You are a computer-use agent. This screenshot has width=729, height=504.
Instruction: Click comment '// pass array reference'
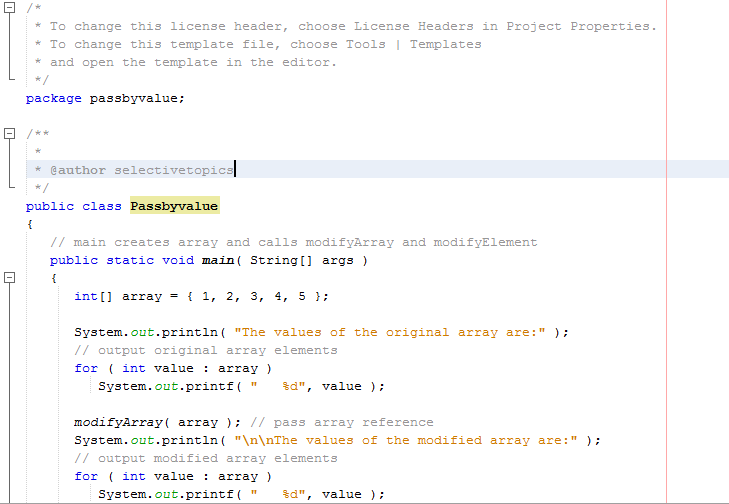[342, 422]
